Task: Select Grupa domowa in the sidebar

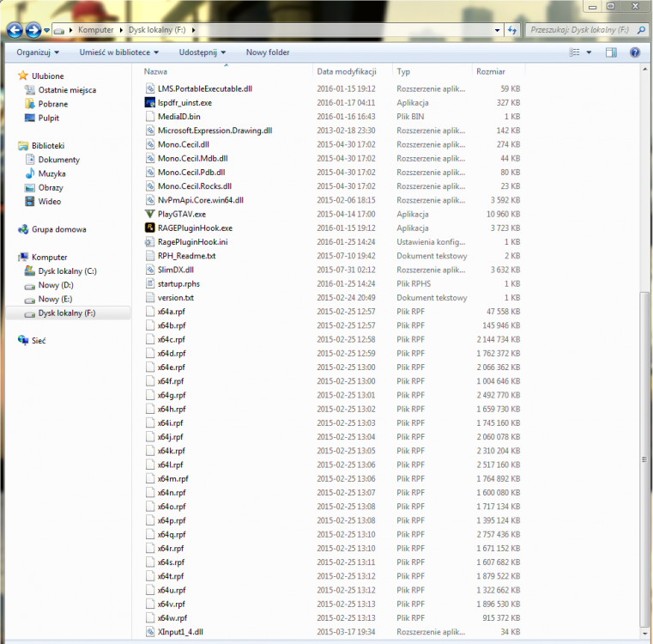Action: [58, 229]
